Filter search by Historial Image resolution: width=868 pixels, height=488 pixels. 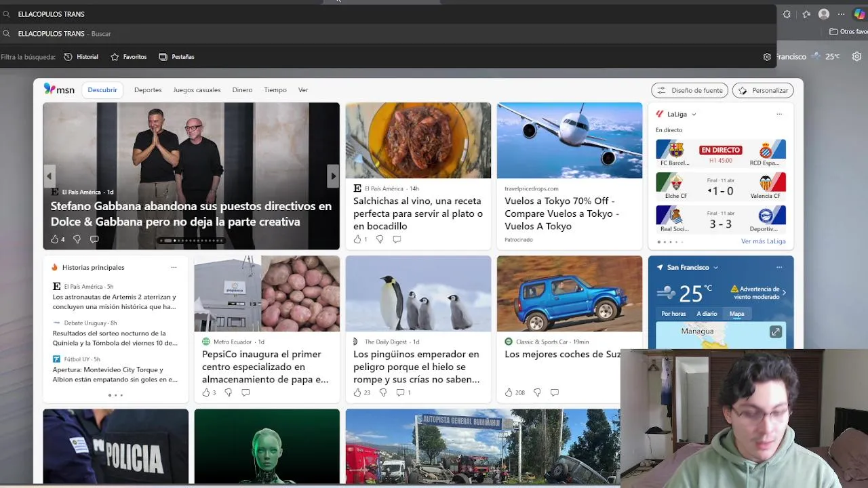(81, 57)
